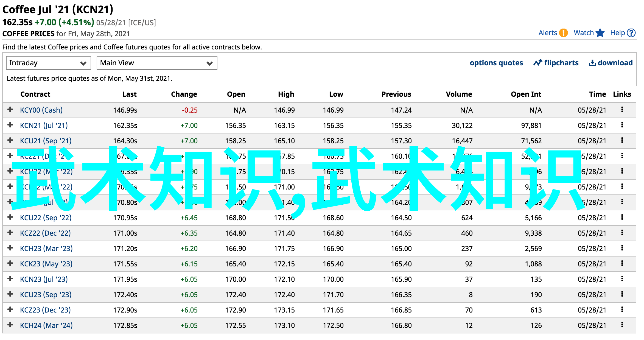Open KCU21 (Sep '21) contract link
This screenshot has width=644, height=340.
(x=46, y=141)
